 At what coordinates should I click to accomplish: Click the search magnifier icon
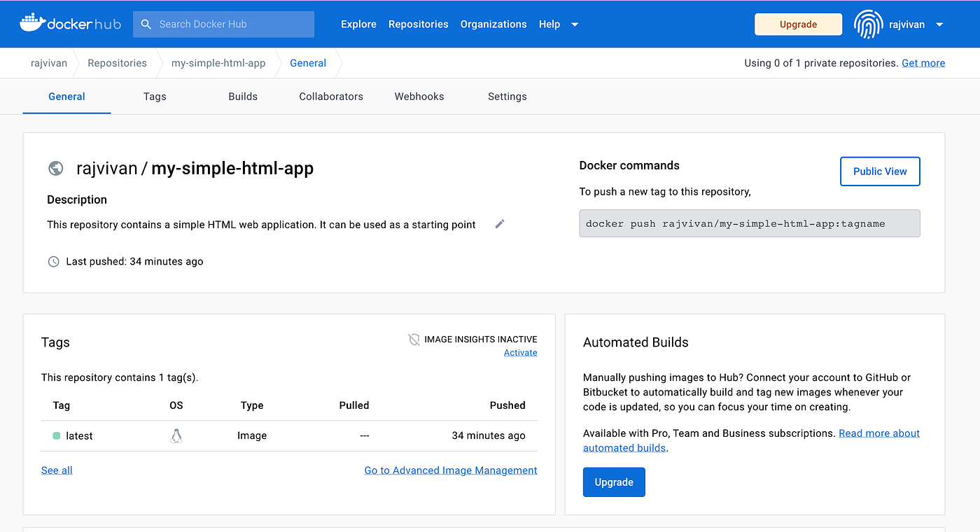[x=146, y=24]
